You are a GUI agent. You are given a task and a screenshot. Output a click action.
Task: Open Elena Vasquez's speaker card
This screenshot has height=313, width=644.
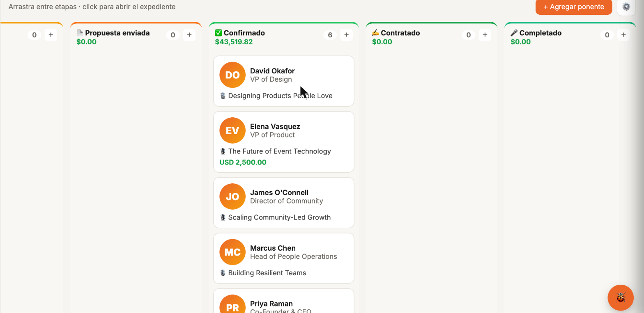(284, 142)
